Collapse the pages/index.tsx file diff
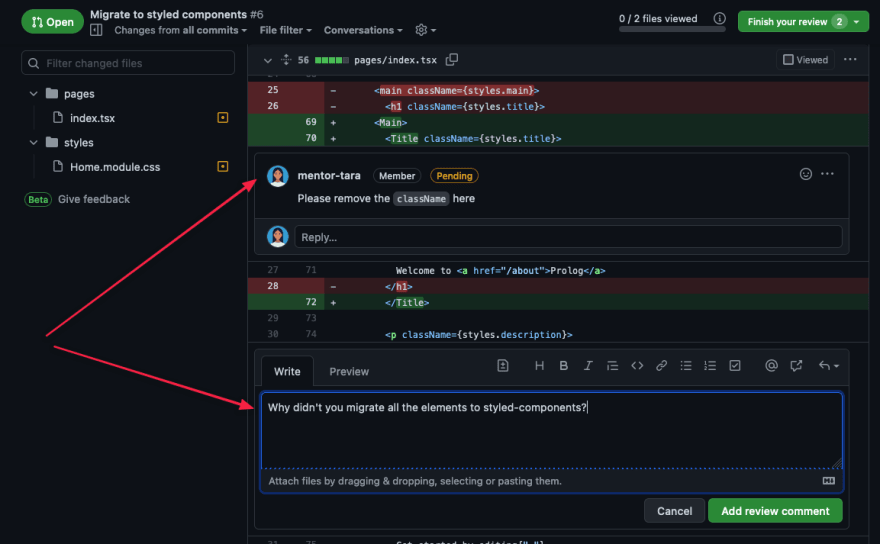Image resolution: width=880 pixels, height=544 pixels. point(268,60)
